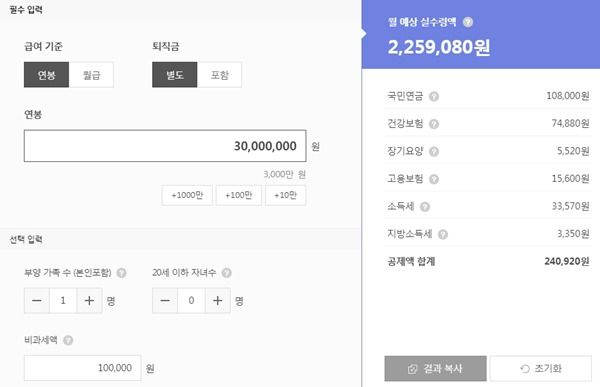Open help icon next to 소득세

[x=425, y=207]
